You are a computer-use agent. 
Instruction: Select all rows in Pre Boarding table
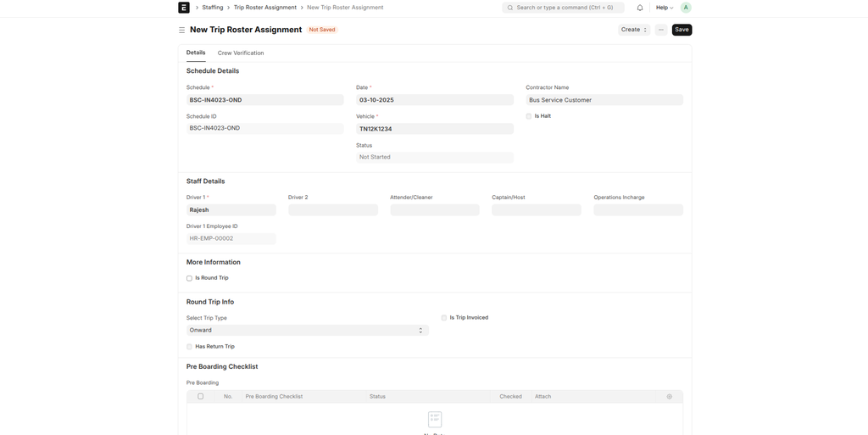[201, 397]
